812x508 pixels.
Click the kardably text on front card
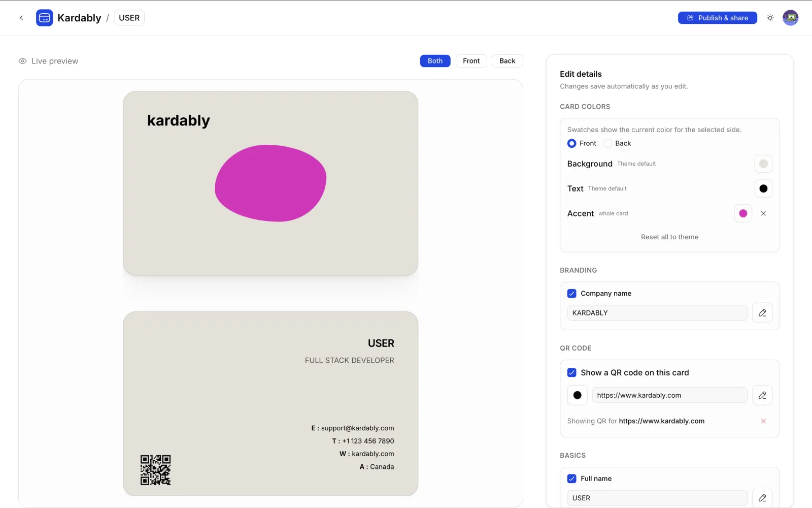[178, 121]
